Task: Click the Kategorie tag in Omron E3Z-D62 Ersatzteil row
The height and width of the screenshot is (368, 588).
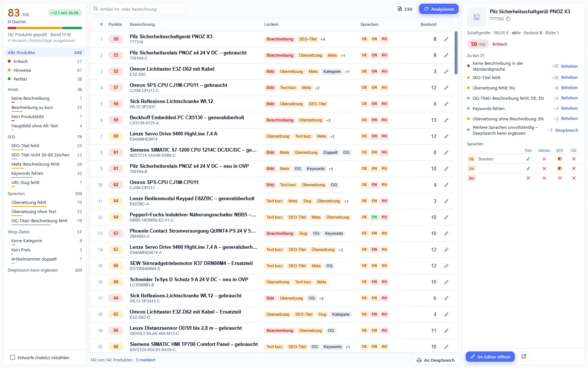Action: coord(341,314)
